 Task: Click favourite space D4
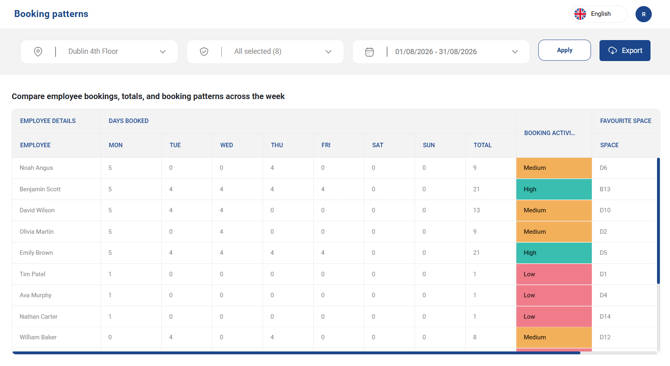point(603,295)
